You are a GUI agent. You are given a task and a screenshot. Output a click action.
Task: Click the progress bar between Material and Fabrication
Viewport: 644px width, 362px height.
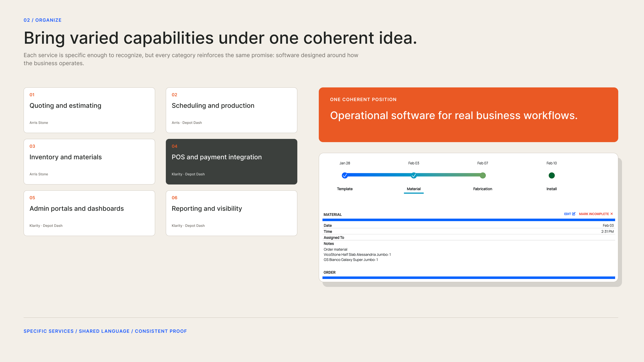448,175
